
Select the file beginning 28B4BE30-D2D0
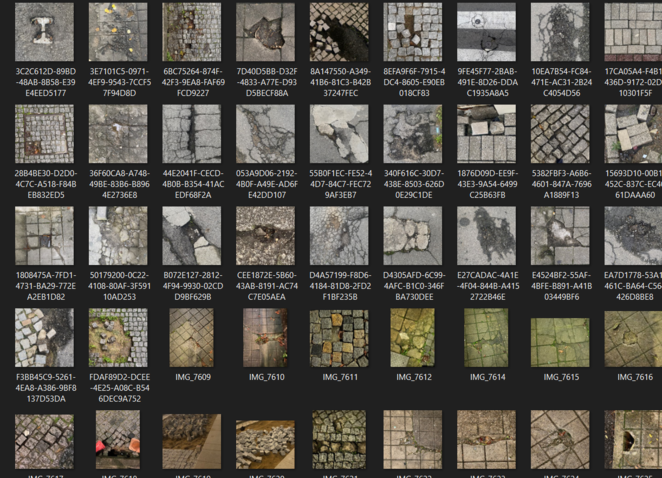click(x=44, y=134)
